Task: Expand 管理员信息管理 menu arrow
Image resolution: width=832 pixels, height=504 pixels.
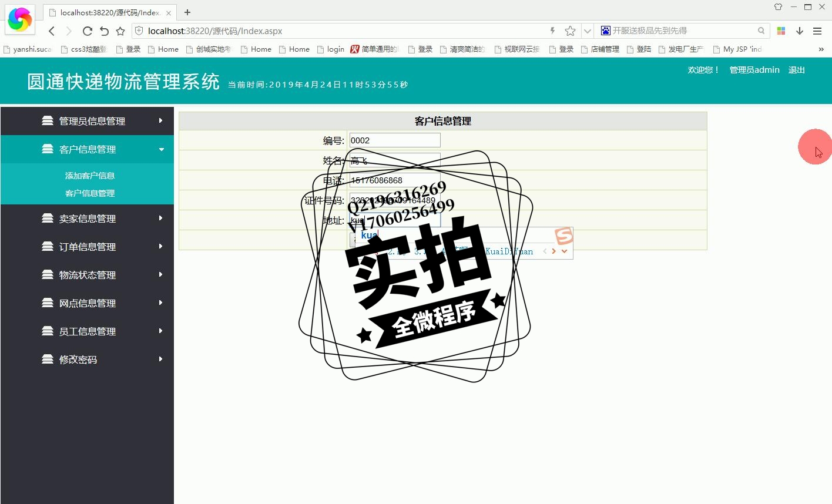Action: click(161, 120)
